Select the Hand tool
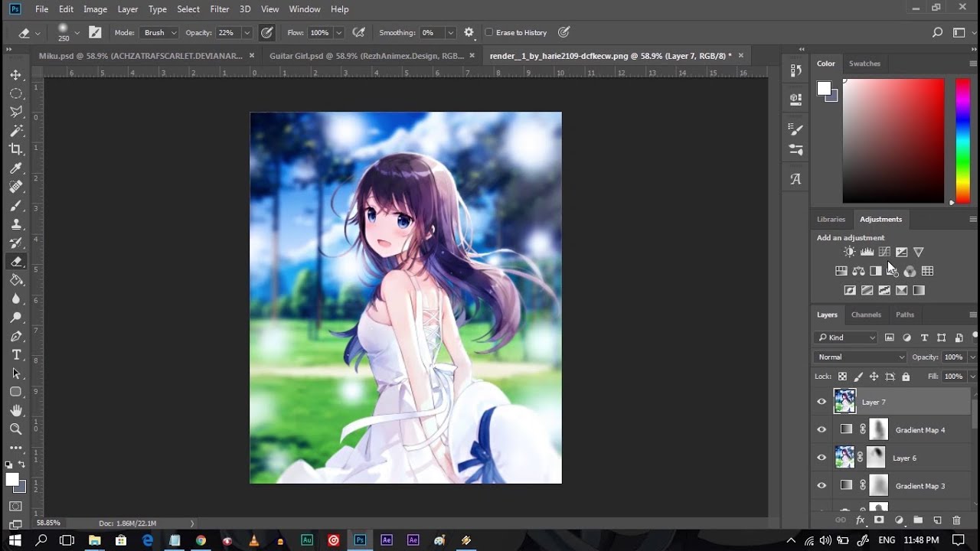 click(15, 411)
